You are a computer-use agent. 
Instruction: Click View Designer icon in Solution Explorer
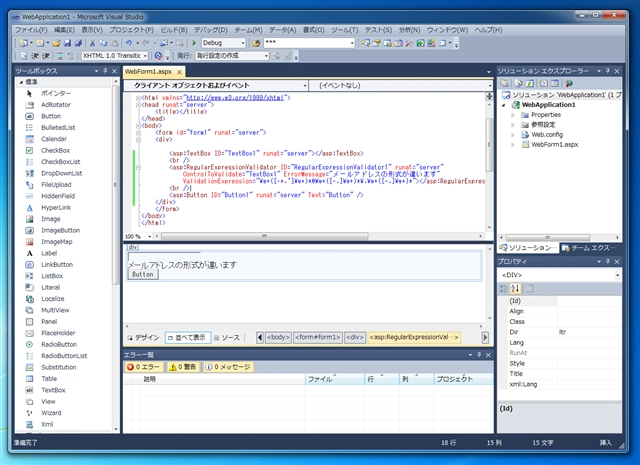point(554,83)
